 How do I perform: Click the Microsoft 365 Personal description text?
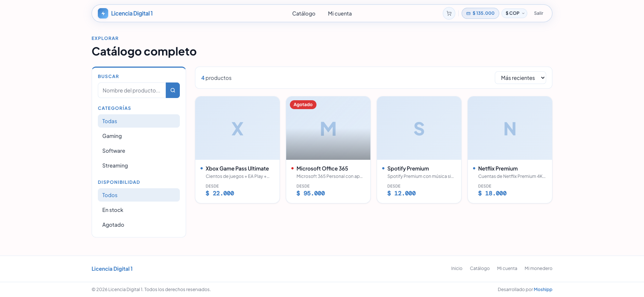[329, 176]
